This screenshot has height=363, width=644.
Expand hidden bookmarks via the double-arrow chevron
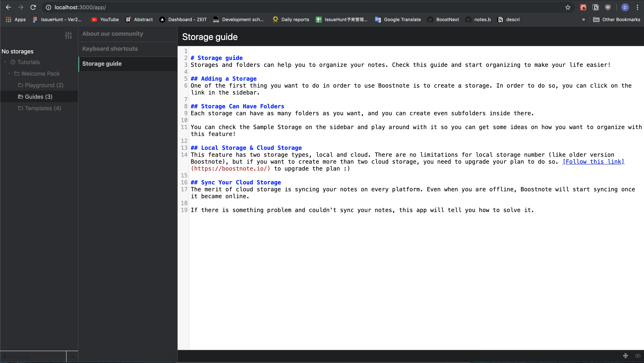[583, 19]
